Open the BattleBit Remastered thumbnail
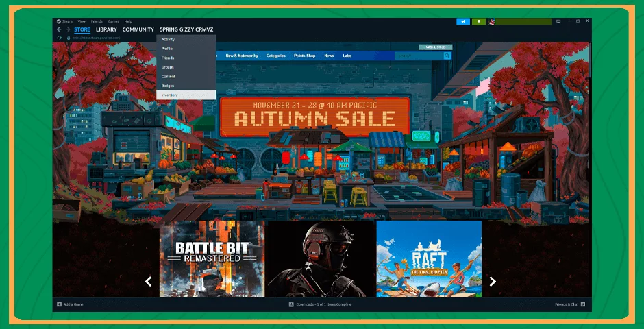This screenshot has height=329, width=644. click(212, 259)
